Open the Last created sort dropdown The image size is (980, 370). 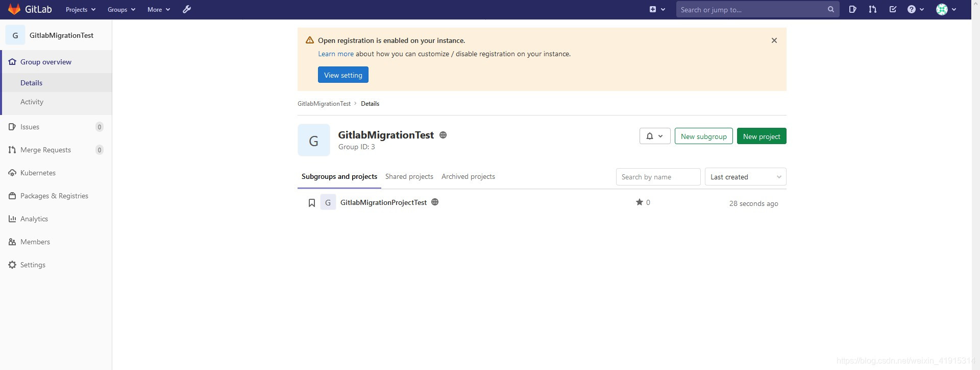pyautogui.click(x=746, y=177)
